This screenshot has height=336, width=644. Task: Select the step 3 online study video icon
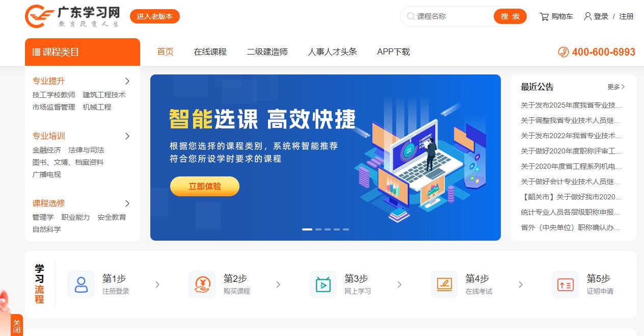coord(323,285)
